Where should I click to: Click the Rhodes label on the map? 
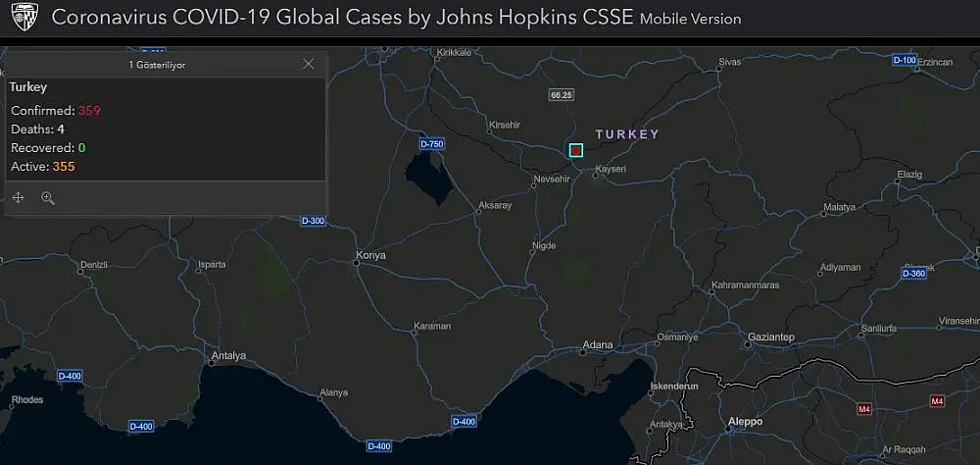point(27,399)
